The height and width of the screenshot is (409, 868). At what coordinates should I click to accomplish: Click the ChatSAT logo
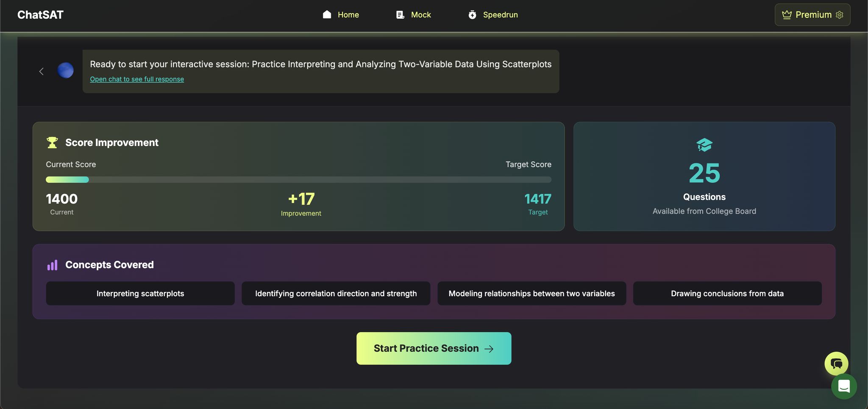click(40, 15)
